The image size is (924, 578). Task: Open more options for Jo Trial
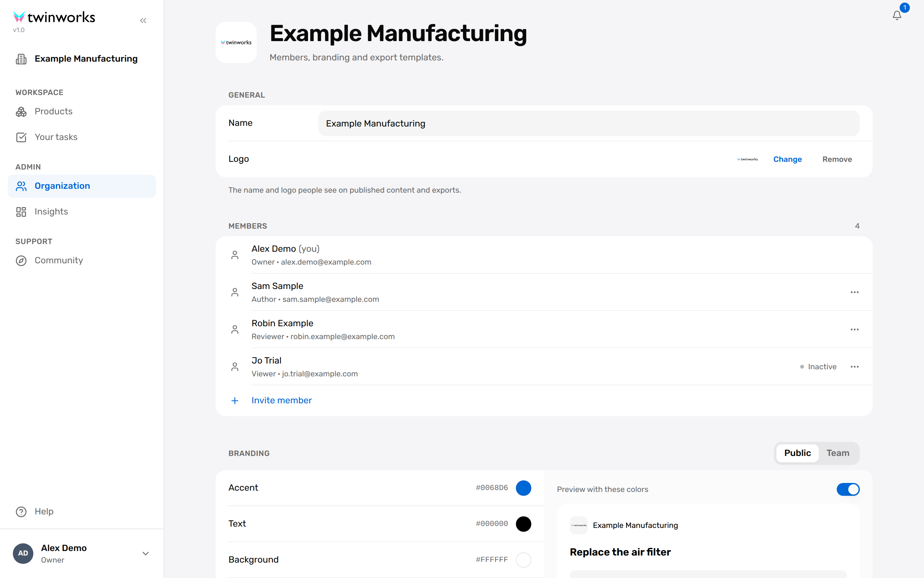(x=854, y=367)
